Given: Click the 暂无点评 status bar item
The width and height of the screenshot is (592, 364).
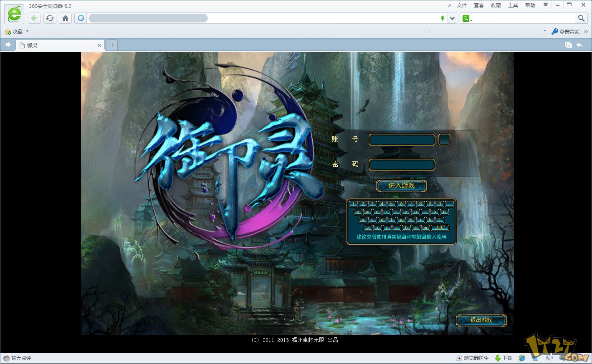Looking at the screenshot, I should pyautogui.click(x=18, y=358).
